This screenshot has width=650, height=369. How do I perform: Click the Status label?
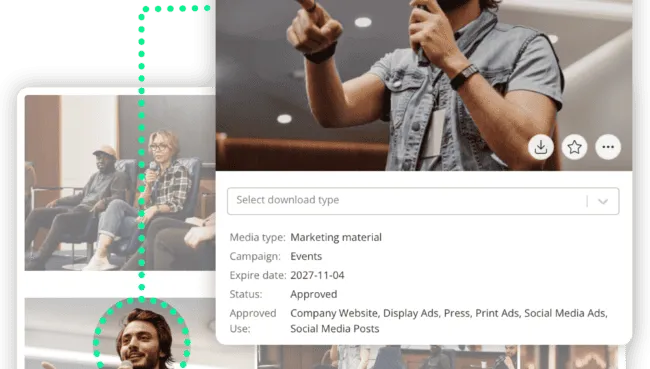tap(246, 294)
